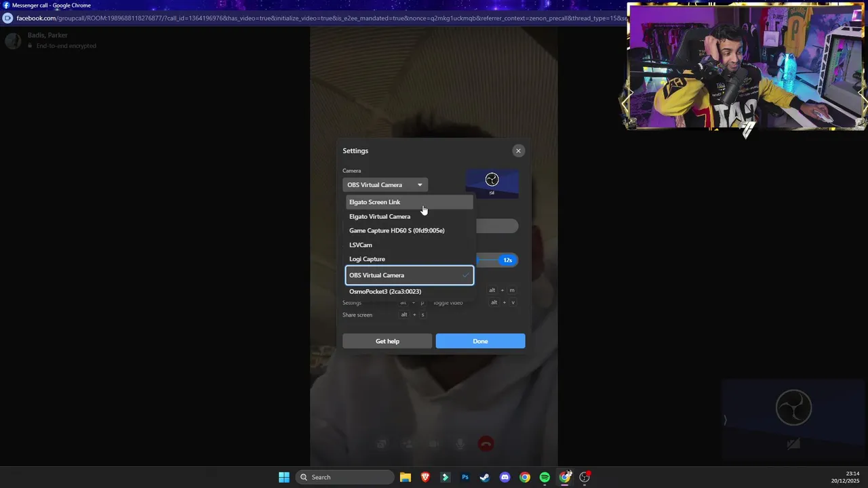868x488 pixels.
Task: Open first Google Chrome taskbar icon
Action: (525, 477)
